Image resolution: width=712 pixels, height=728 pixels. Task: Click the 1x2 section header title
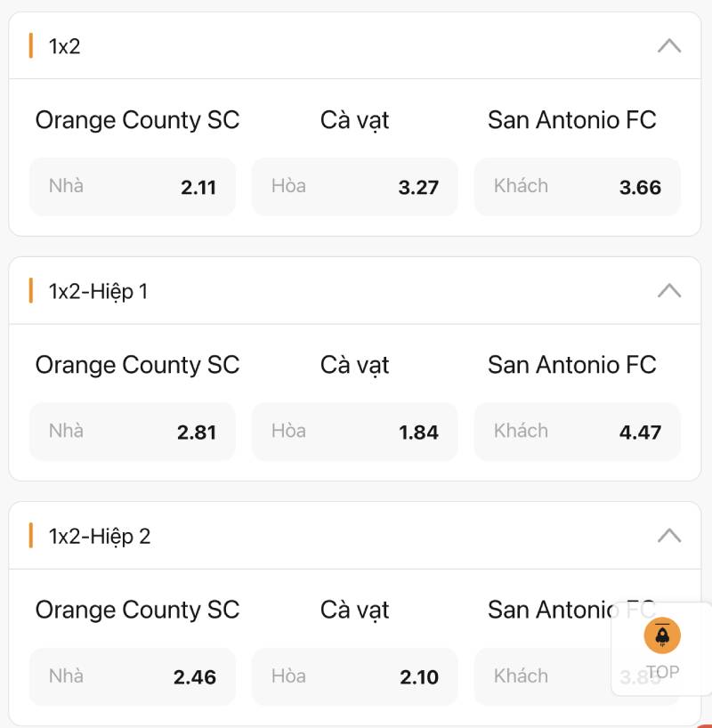(65, 46)
